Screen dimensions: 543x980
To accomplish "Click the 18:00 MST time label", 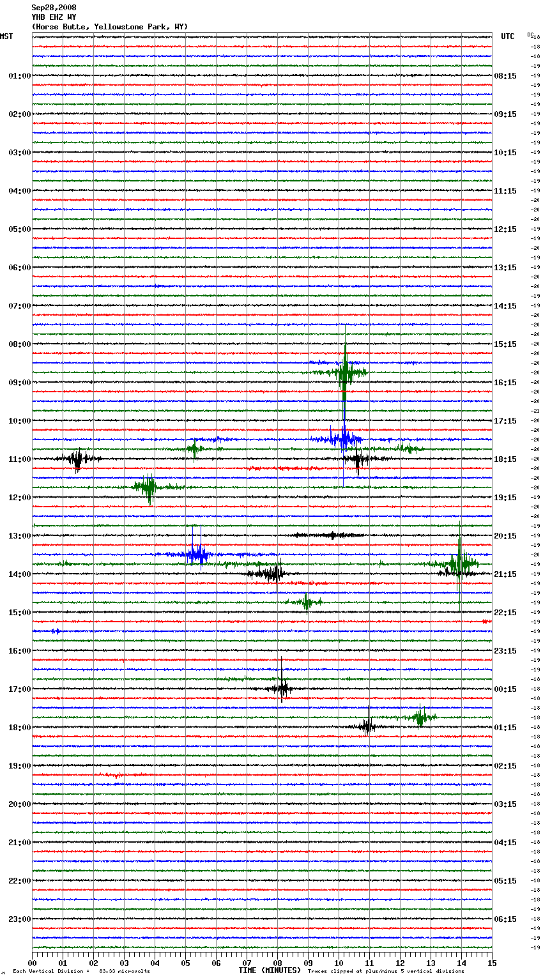I will click(19, 728).
